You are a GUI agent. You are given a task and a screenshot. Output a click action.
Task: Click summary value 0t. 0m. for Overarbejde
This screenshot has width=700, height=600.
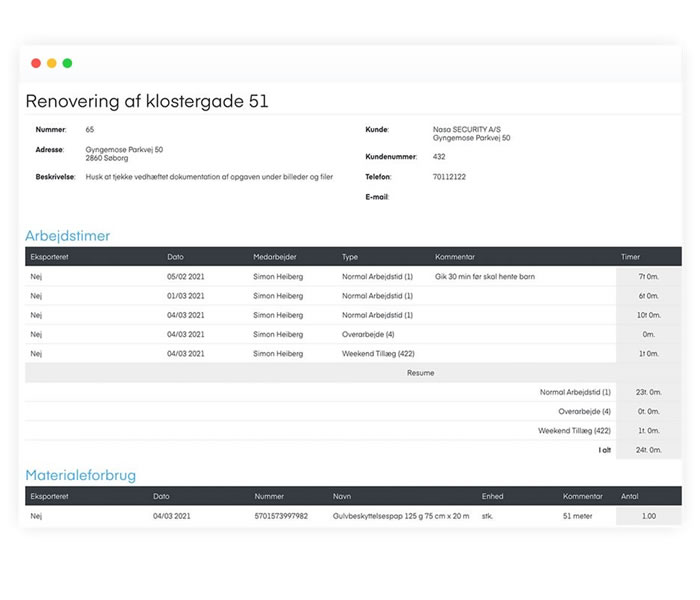tap(648, 411)
